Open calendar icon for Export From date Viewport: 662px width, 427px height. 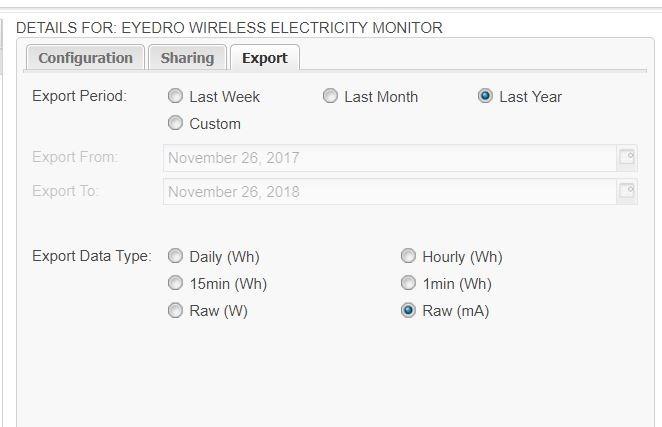pos(627,157)
